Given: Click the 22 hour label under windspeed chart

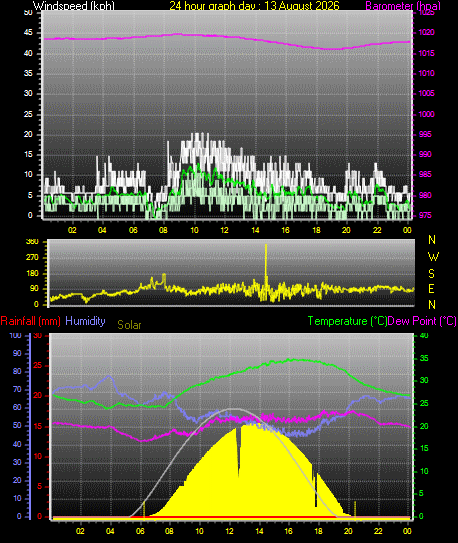Looking at the screenshot, I should (x=377, y=230).
